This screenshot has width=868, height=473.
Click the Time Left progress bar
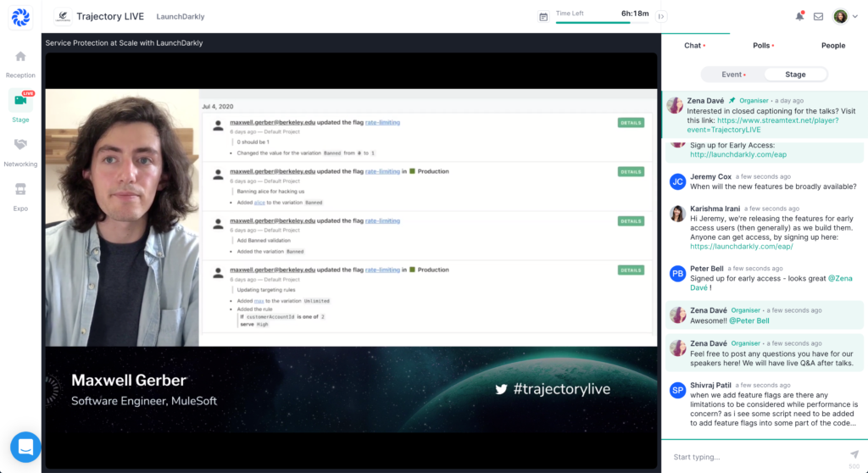(604, 23)
